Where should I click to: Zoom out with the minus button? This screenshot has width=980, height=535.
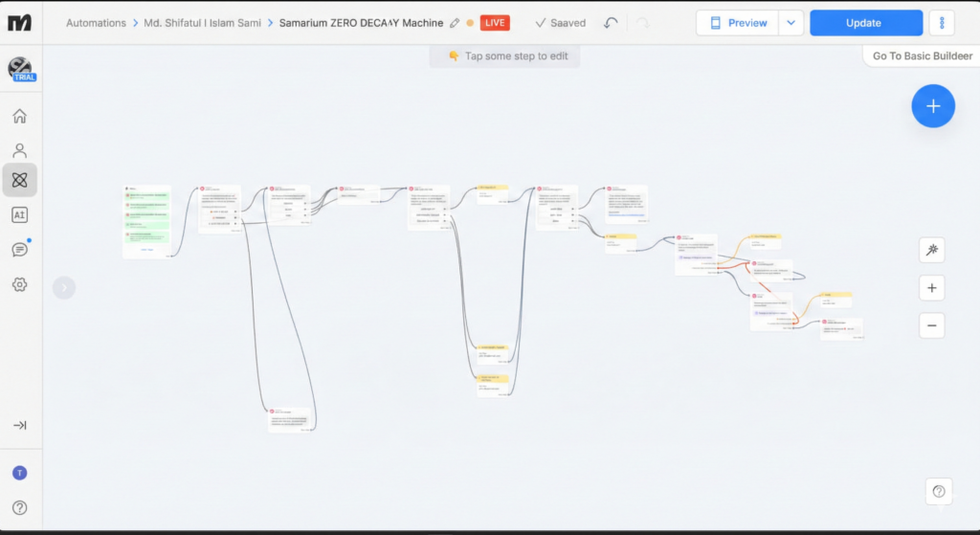pyautogui.click(x=932, y=325)
